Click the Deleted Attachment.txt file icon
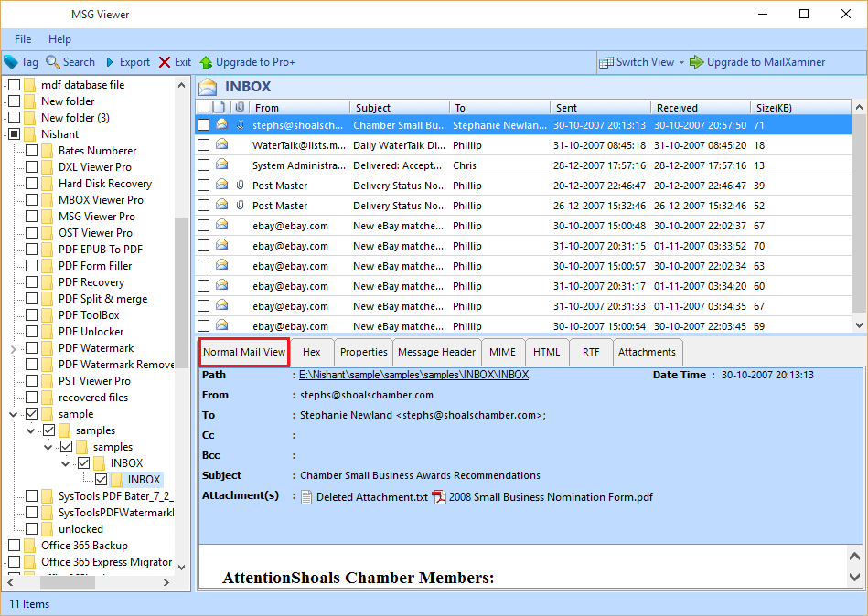Screen dimensions: 868x616 point(306,497)
